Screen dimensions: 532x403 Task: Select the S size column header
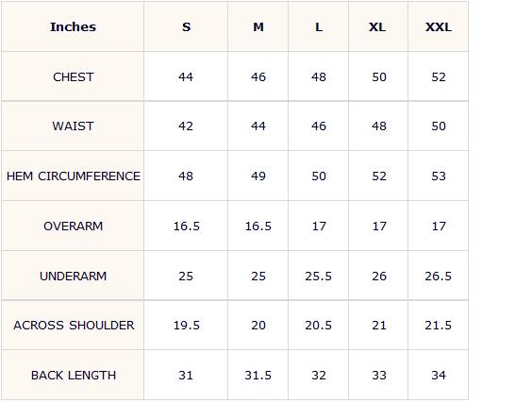coord(186,26)
